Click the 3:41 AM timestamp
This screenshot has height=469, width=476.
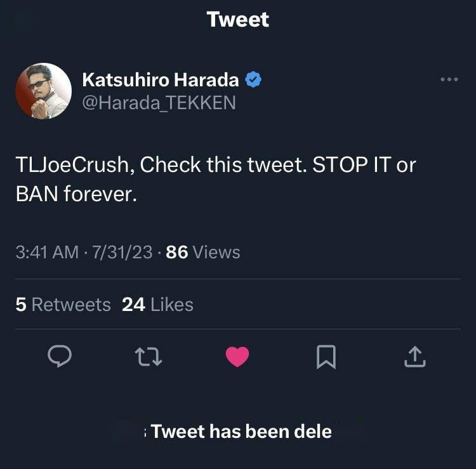pos(47,252)
